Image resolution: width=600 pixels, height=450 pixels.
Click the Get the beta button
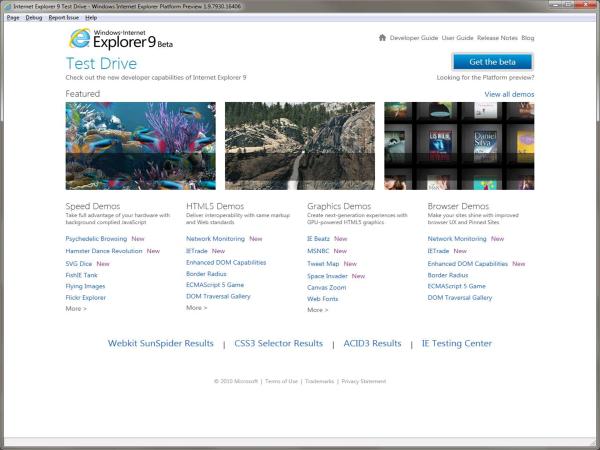492,62
